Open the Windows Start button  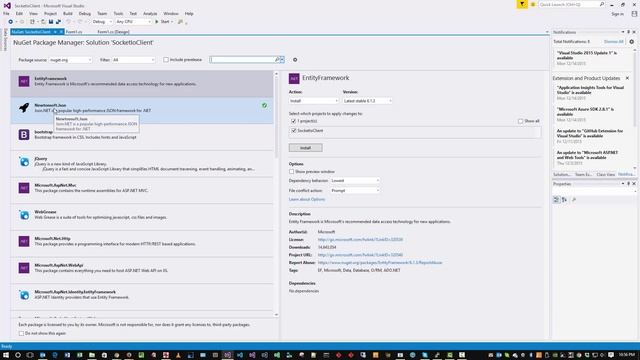click(6, 355)
